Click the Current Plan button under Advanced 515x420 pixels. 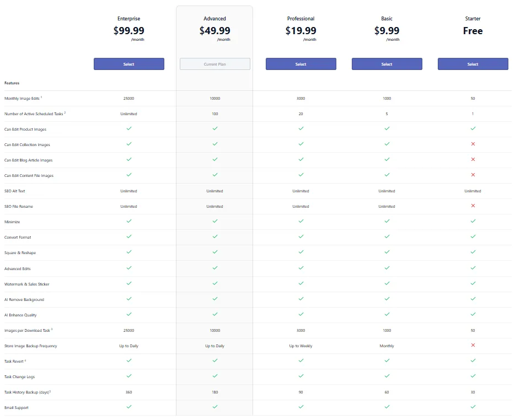[x=215, y=64]
